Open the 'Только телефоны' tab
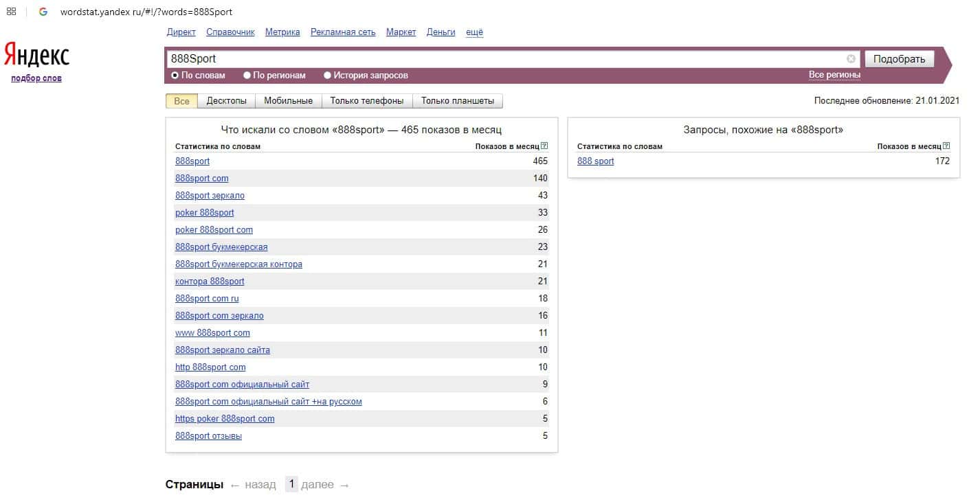 click(366, 101)
